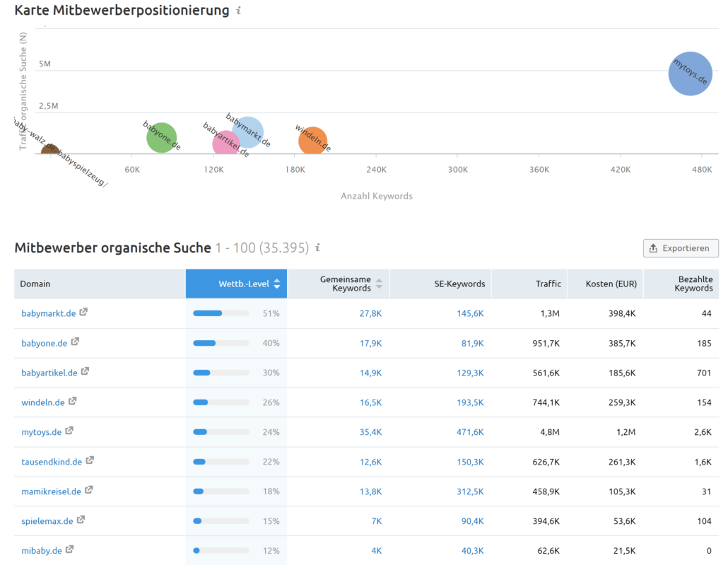Click 471,6K SE-Keywords value for mytoys.de
Image resolution: width=728 pixels, height=565 pixels.
pos(470,432)
